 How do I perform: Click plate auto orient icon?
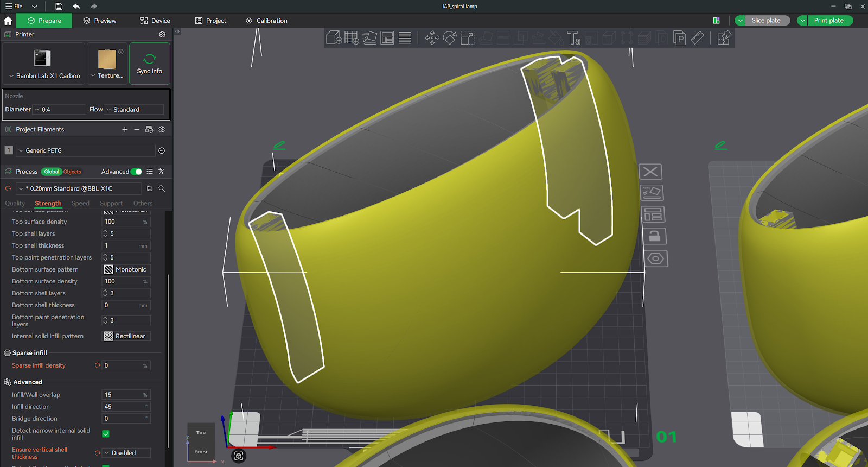652,193
